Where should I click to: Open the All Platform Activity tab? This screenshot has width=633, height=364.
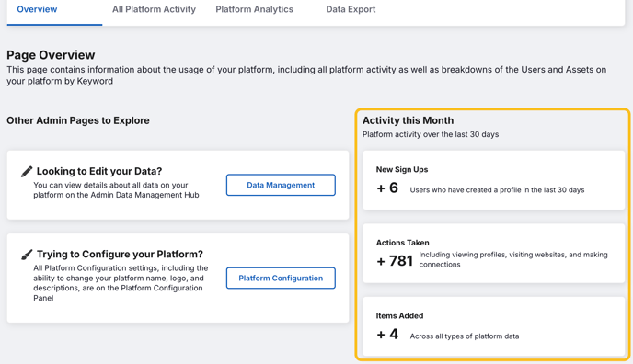click(154, 9)
